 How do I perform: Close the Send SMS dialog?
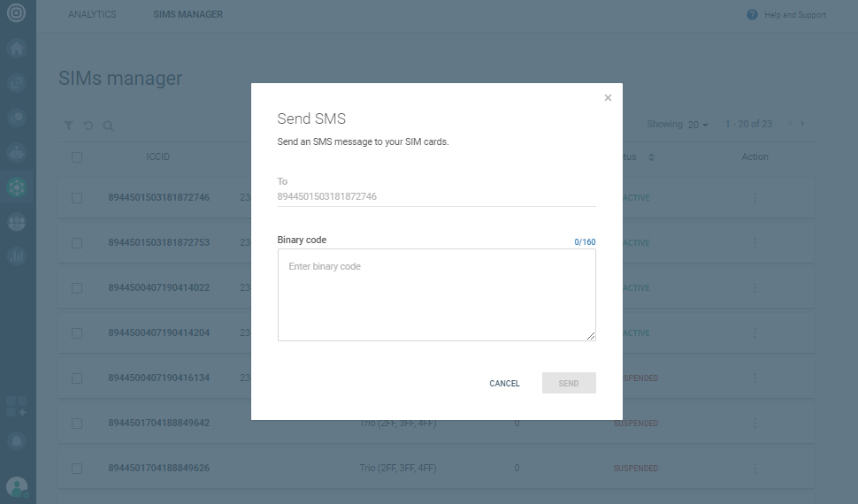tap(608, 98)
